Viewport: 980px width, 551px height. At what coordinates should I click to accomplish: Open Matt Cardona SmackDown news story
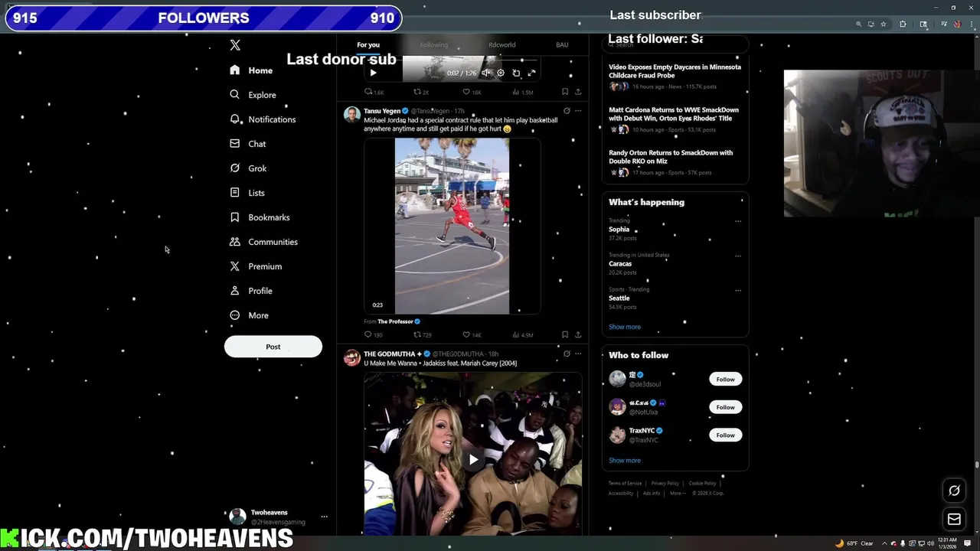coord(675,121)
